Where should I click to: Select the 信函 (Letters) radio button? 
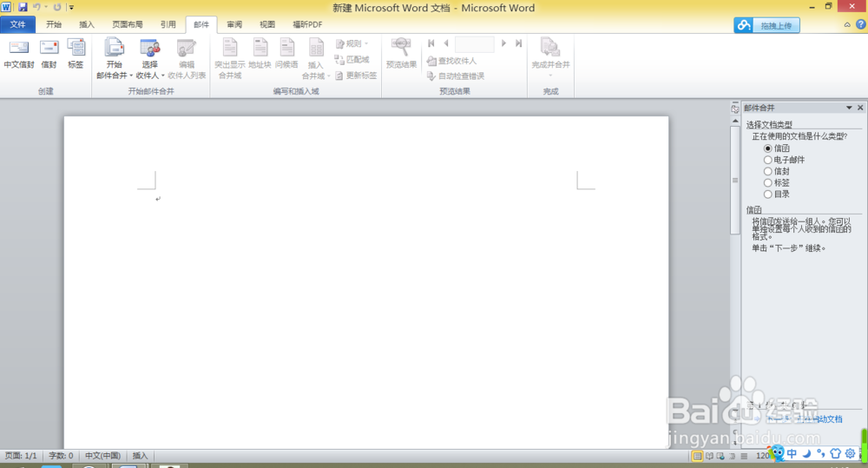[768, 148]
